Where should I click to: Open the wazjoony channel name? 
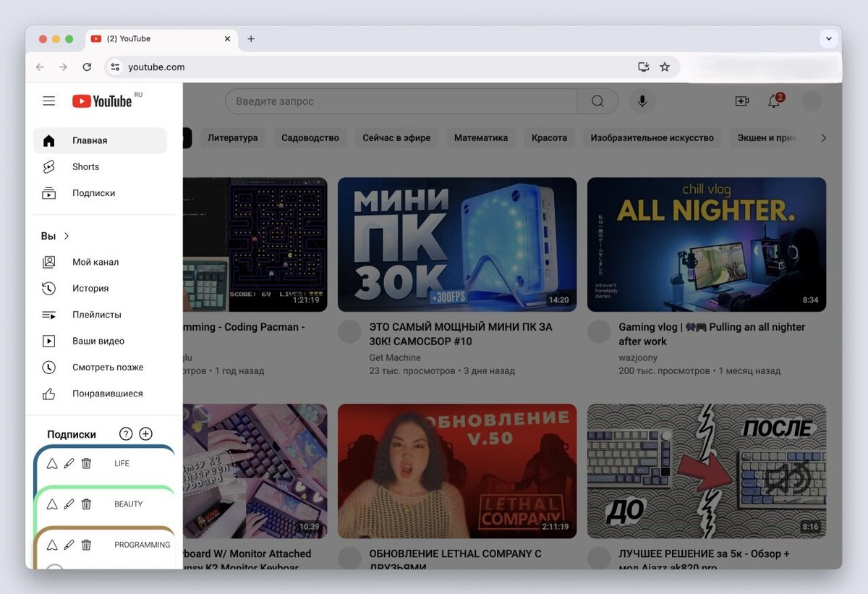coord(637,357)
